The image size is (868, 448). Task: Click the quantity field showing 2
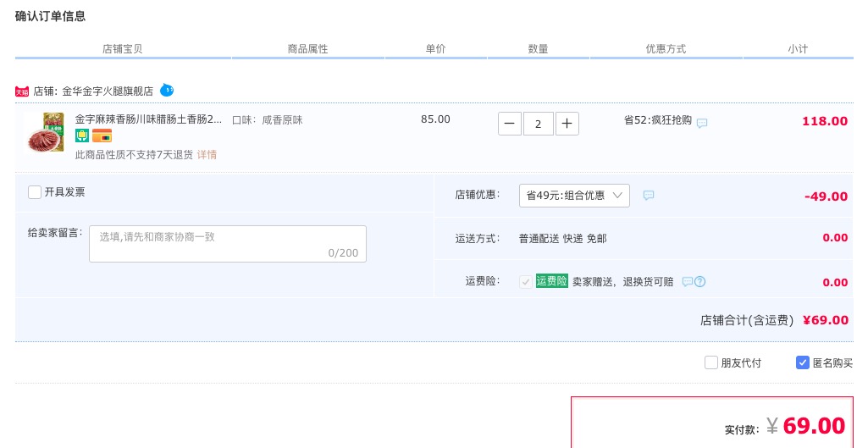(x=538, y=124)
